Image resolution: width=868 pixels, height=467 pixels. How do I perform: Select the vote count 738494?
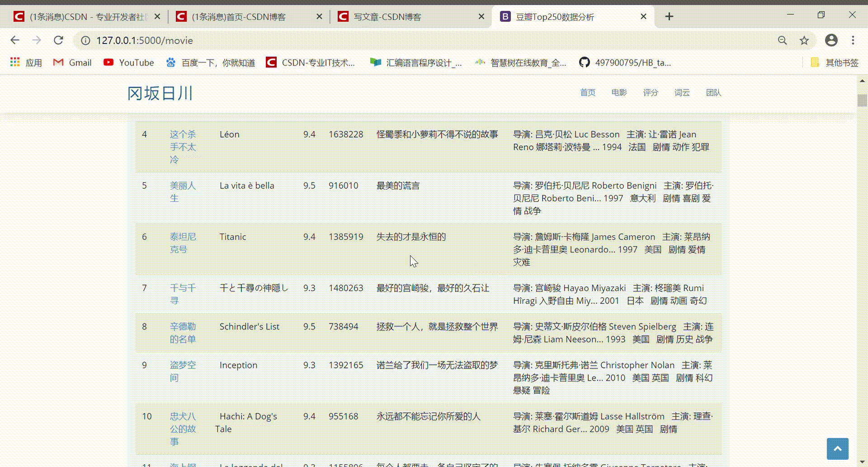point(343,327)
